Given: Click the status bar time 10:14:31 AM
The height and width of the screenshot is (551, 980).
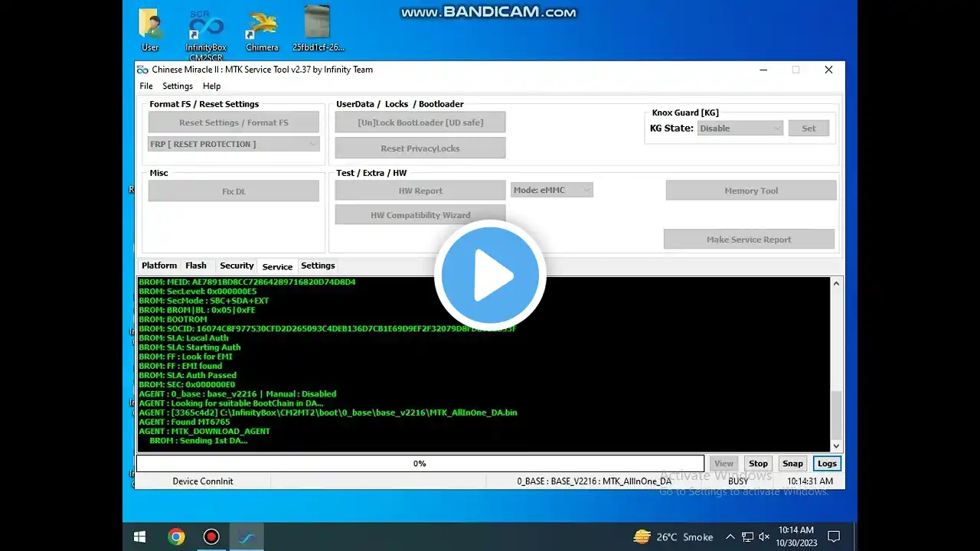Looking at the screenshot, I should tap(810, 481).
